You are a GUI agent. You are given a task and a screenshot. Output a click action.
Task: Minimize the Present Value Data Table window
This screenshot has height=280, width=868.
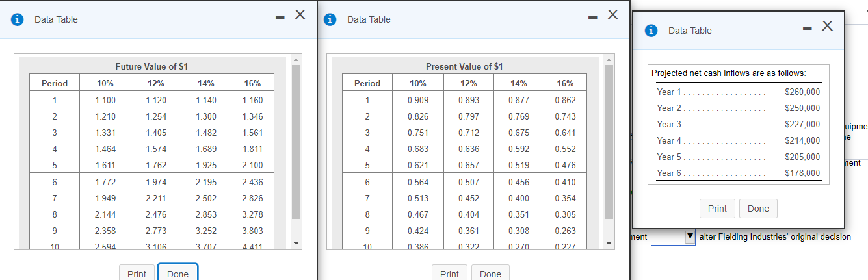point(592,16)
